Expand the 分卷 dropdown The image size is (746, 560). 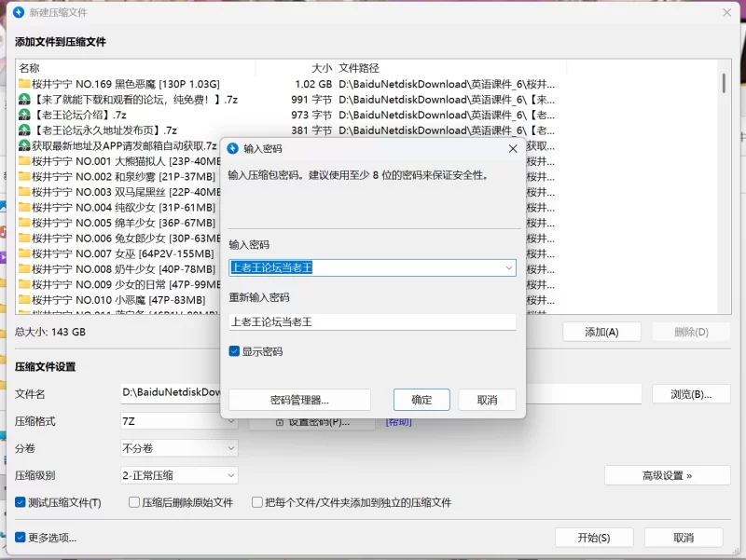pos(231,448)
